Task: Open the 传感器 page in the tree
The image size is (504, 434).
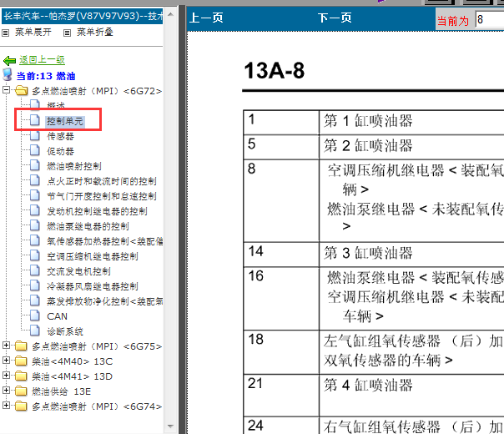Action: pos(60,136)
